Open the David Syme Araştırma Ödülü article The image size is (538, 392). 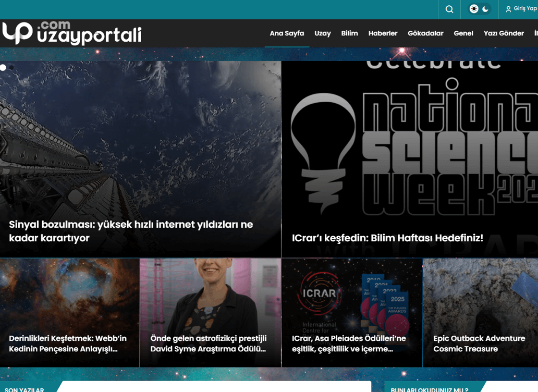(x=209, y=344)
